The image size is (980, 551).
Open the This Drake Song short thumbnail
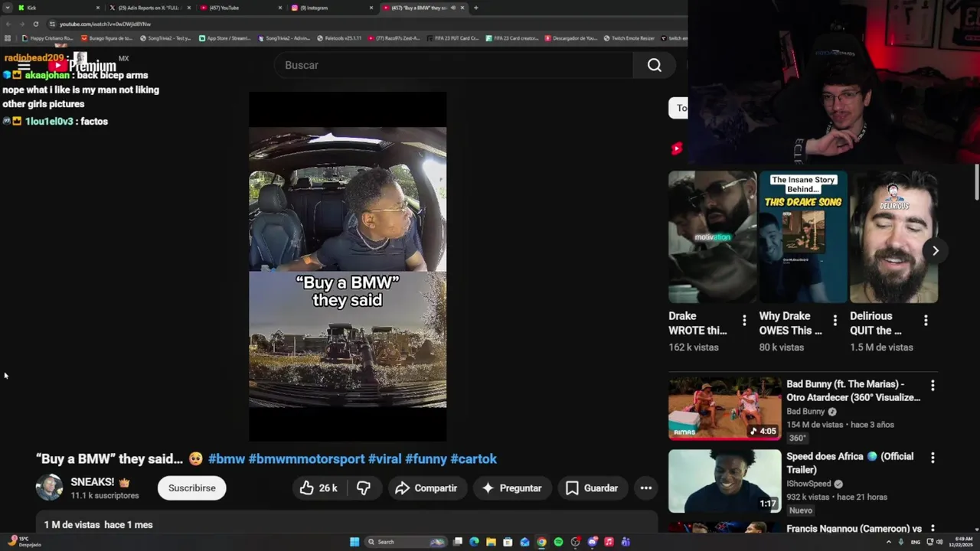(x=803, y=237)
